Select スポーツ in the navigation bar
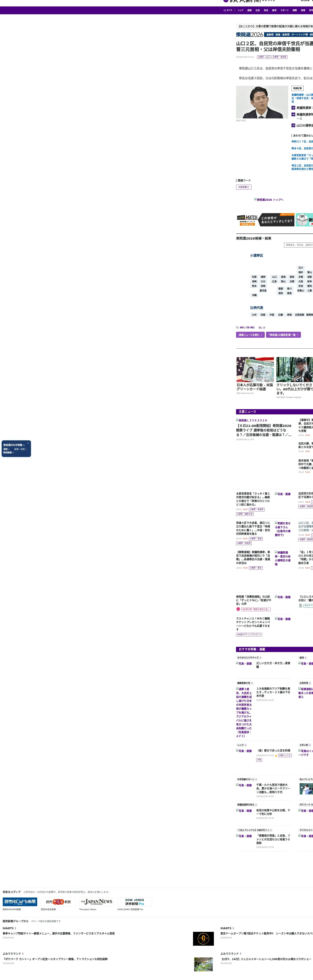This screenshot has width=313, height=980. pyautogui.click(x=284, y=10)
